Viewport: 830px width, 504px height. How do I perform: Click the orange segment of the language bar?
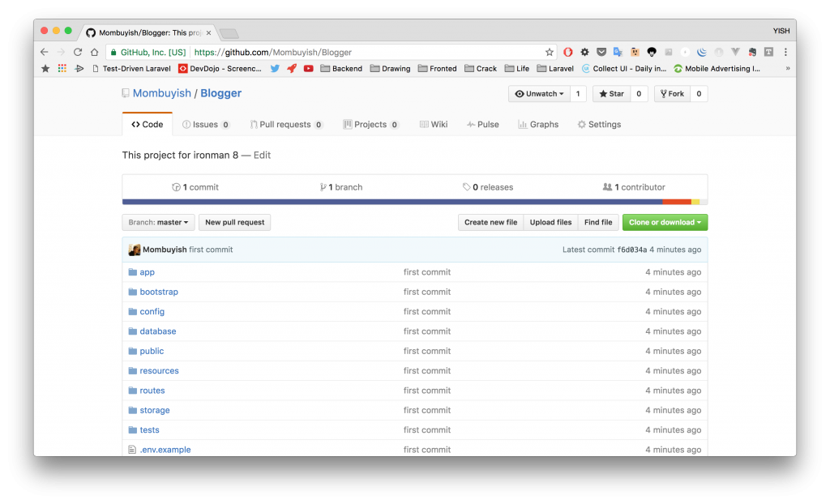pos(677,202)
